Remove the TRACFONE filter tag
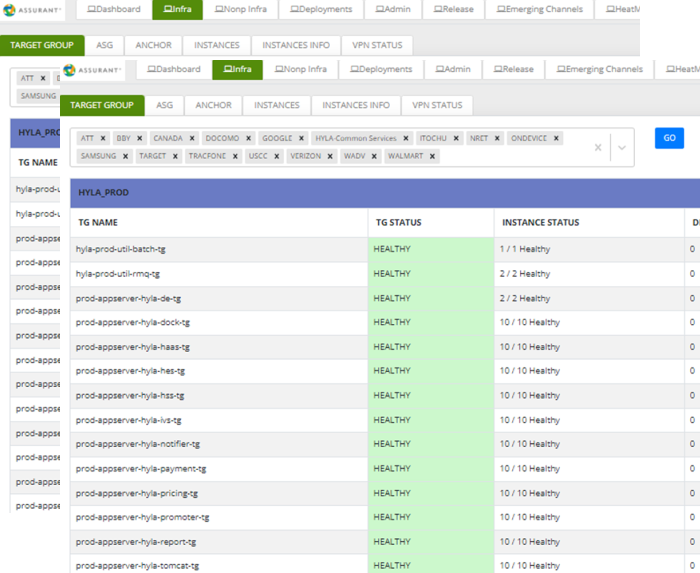Viewport: 700px width, 573px height. tap(235, 156)
